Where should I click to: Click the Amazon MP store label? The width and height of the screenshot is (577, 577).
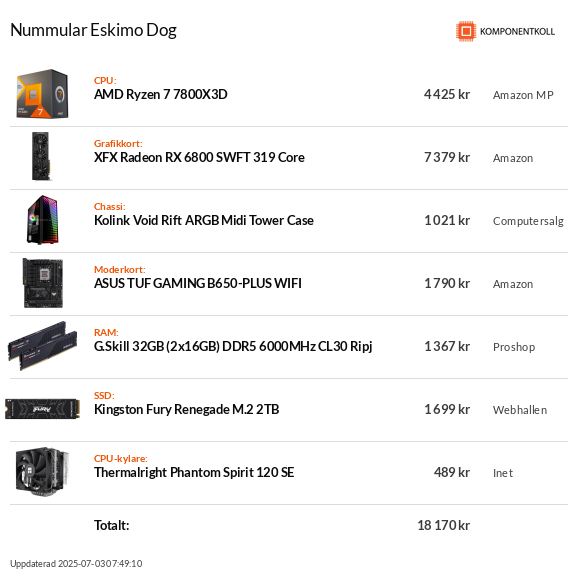(523, 95)
